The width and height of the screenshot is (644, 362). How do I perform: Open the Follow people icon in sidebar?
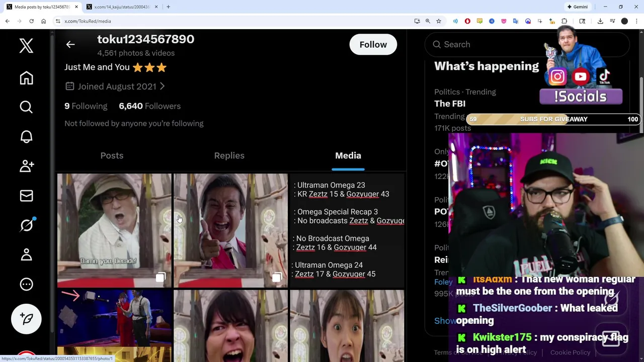coord(26,166)
